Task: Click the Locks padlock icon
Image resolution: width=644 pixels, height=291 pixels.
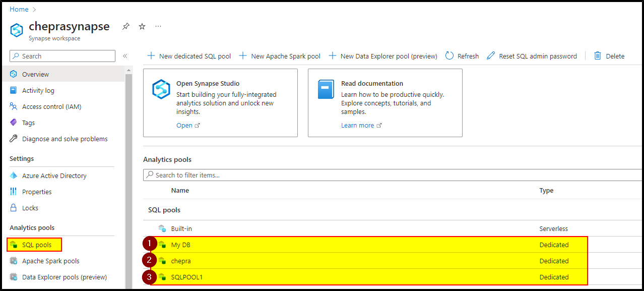Action: point(14,208)
